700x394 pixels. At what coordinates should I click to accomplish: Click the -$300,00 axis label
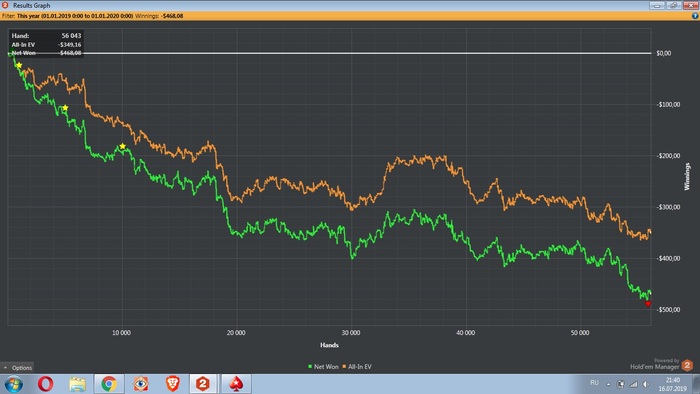click(668, 207)
